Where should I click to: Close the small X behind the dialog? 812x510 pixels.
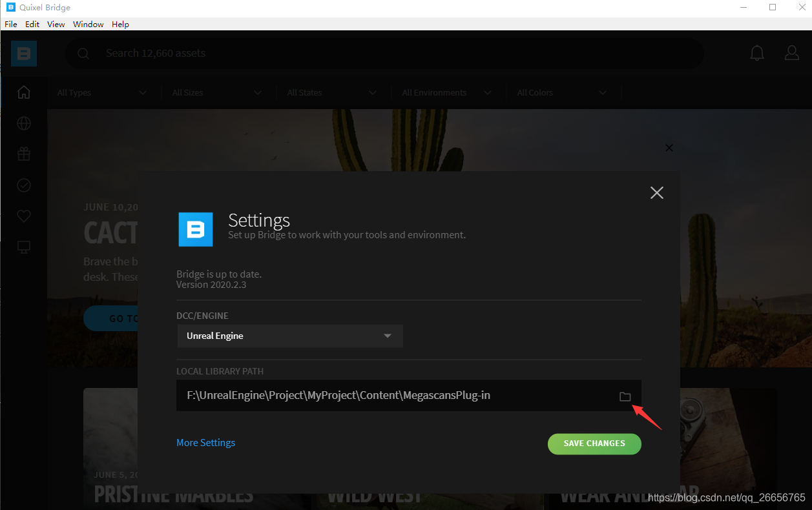(x=669, y=148)
